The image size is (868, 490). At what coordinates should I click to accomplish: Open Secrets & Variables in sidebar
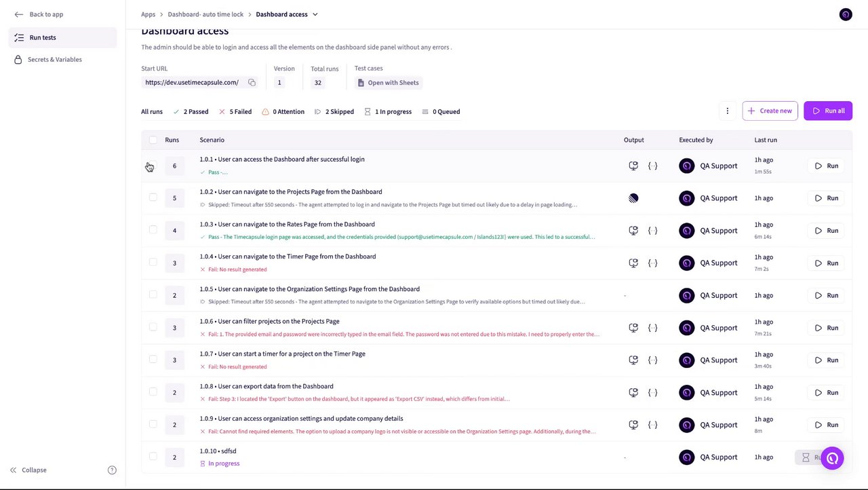tap(54, 60)
